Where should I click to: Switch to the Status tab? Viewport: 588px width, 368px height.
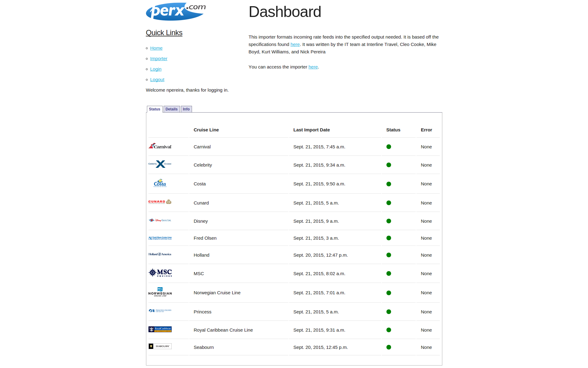pos(155,109)
